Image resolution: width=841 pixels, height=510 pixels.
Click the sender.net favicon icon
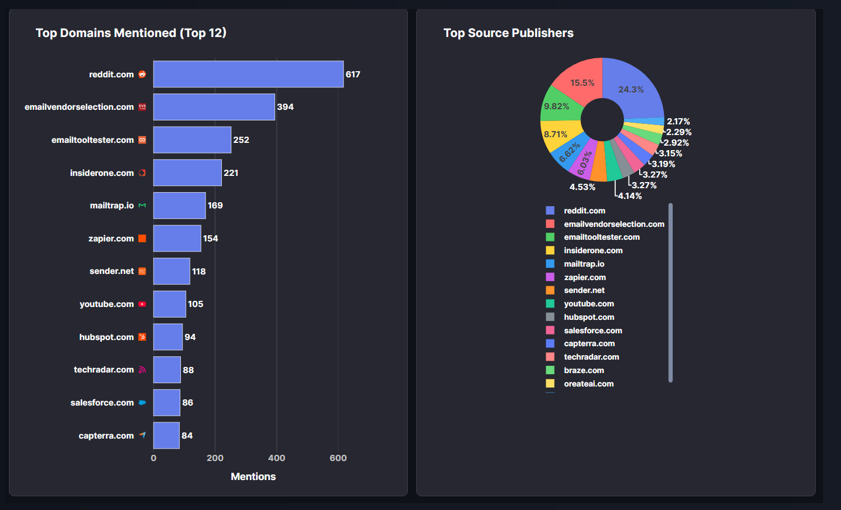pos(142,271)
